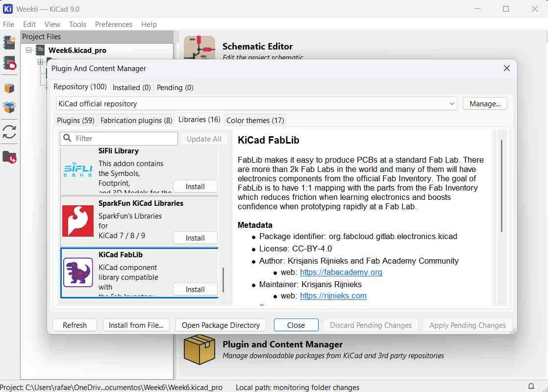Select the Libraries (16) tab
Image resolution: width=548 pixels, height=392 pixels.
[199, 120]
